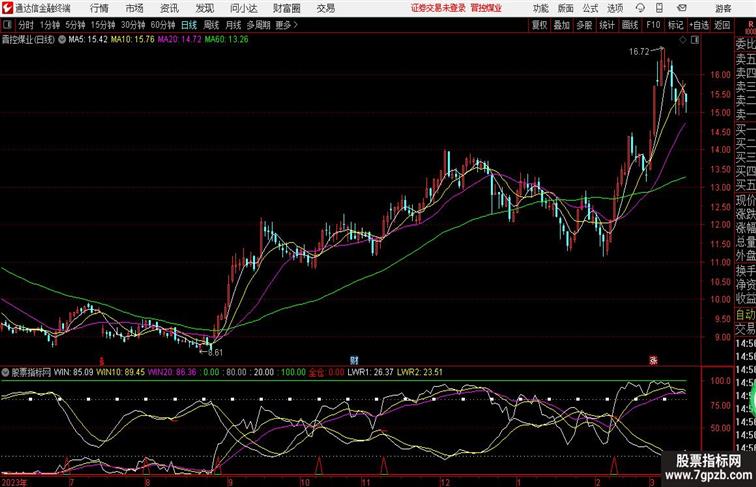Image resolution: width=756 pixels, height=487 pixels.
Task: Click the 游客 user label
Action: [x=723, y=8]
